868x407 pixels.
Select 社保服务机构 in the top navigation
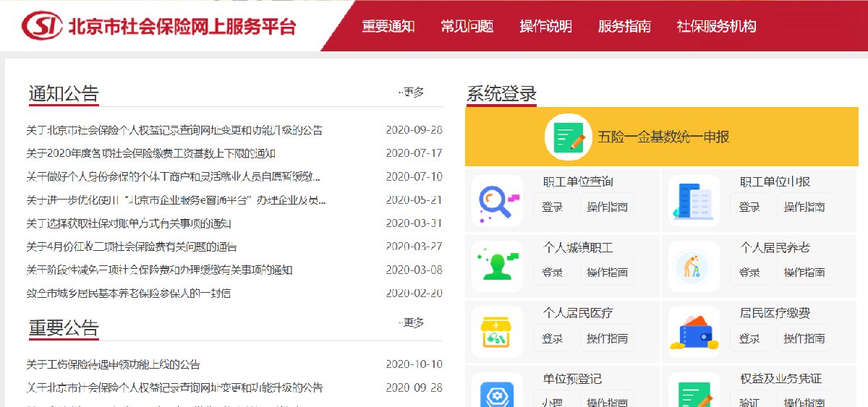pyautogui.click(x=716, y=27)
